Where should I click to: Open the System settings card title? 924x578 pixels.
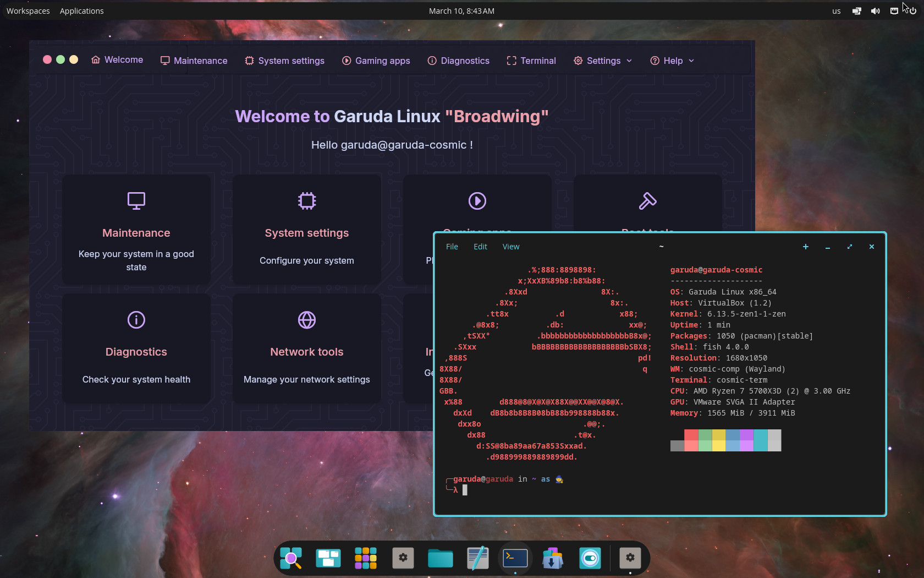[307, 233]
